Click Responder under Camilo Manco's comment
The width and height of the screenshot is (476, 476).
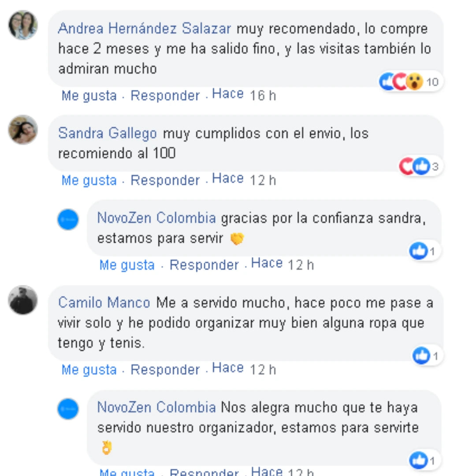(165, 369)
